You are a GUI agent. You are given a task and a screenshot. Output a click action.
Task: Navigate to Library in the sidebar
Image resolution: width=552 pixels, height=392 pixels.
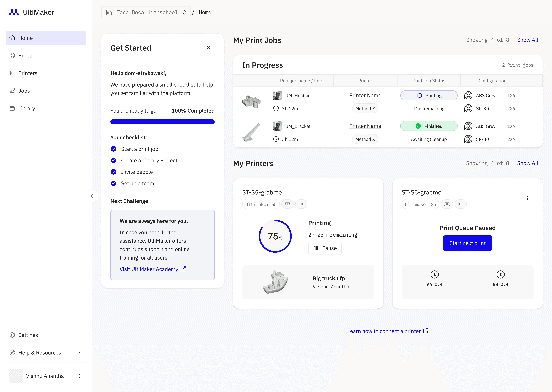(27, 108)
